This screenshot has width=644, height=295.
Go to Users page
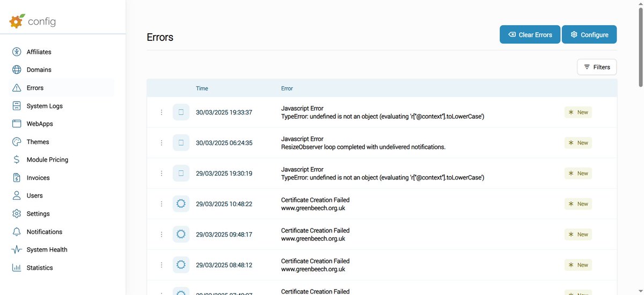click(x=63, y=196)
